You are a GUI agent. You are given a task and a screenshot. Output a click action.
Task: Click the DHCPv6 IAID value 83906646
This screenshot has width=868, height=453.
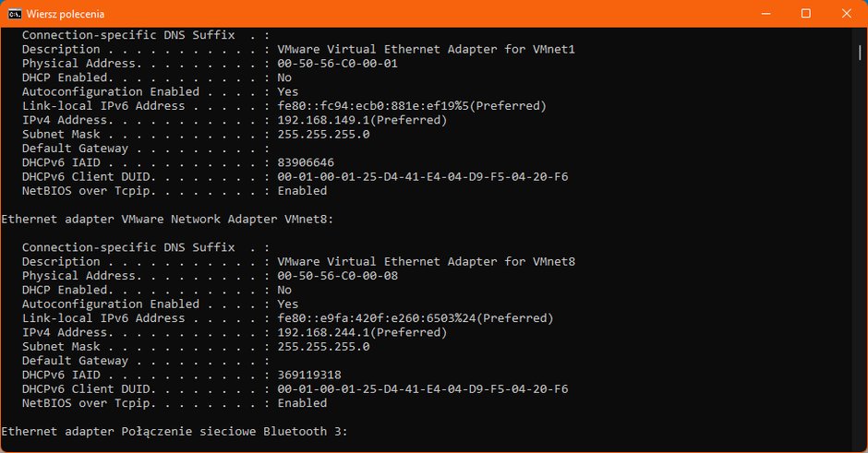pos(306,162)
